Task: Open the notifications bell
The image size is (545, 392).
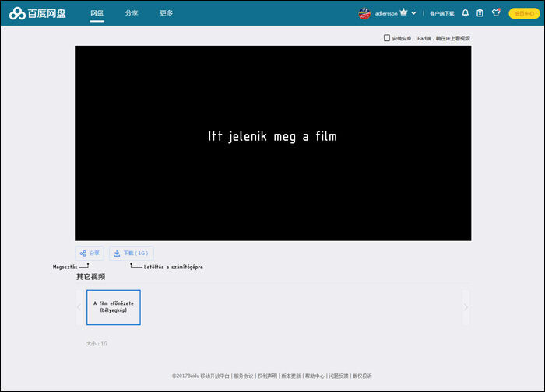Action: (466, 13)
